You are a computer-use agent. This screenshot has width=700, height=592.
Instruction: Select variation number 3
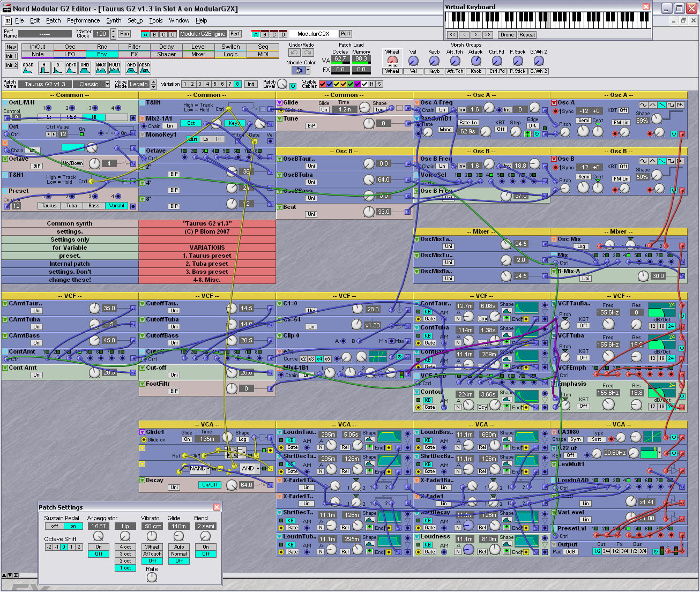[200, 84]
